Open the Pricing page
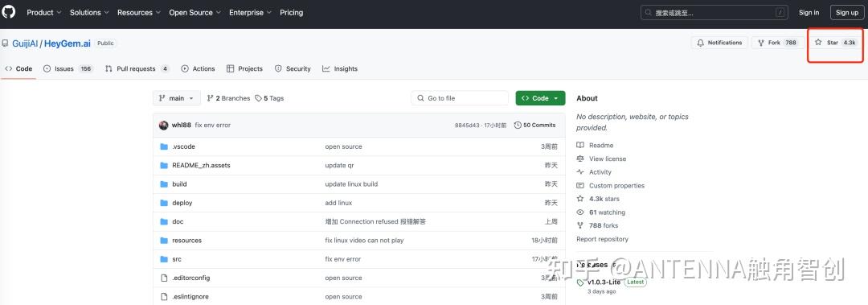 pos(291,12)
